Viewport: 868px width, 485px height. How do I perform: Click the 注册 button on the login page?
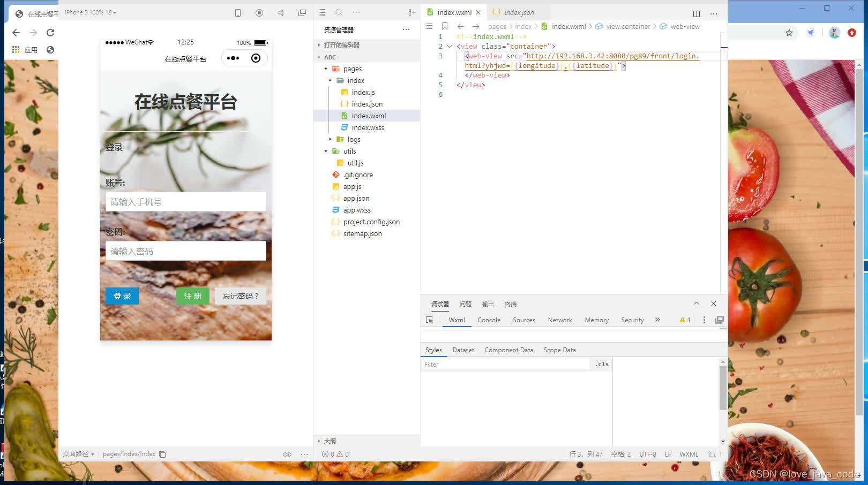[192, 295]
